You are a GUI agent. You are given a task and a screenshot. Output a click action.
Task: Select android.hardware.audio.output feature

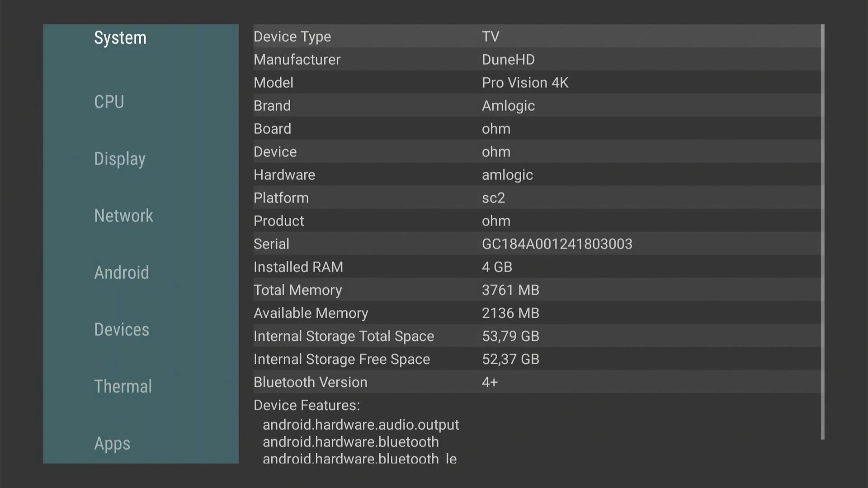(x=361, y=425)
